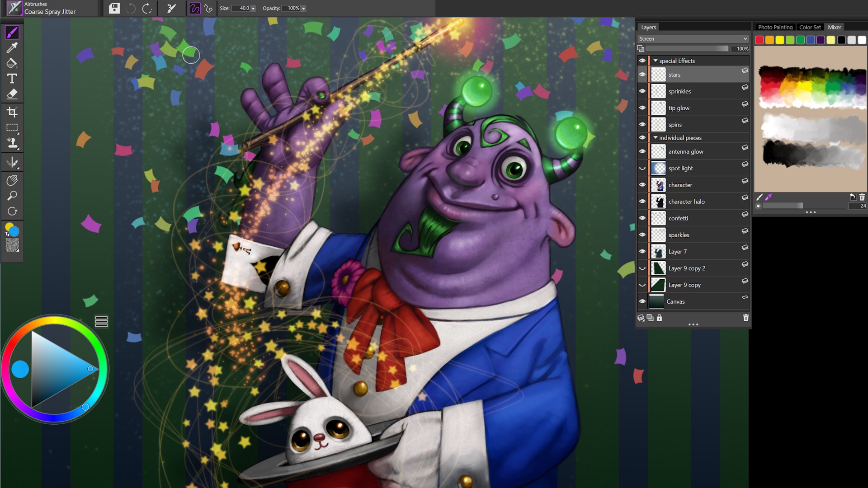This screenshot has width=868, height=488.
Task: Collapse the individual pieces layer group
Action: [656, 137]
